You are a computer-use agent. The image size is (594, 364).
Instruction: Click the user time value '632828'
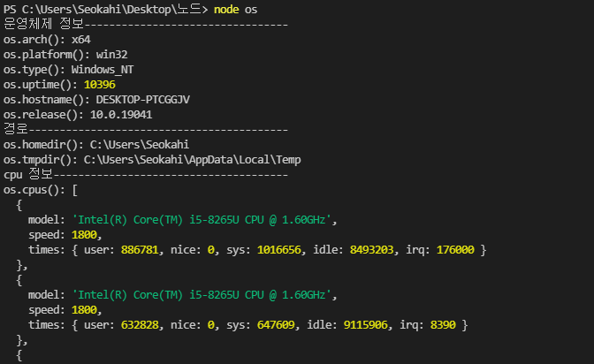point(140,324)
